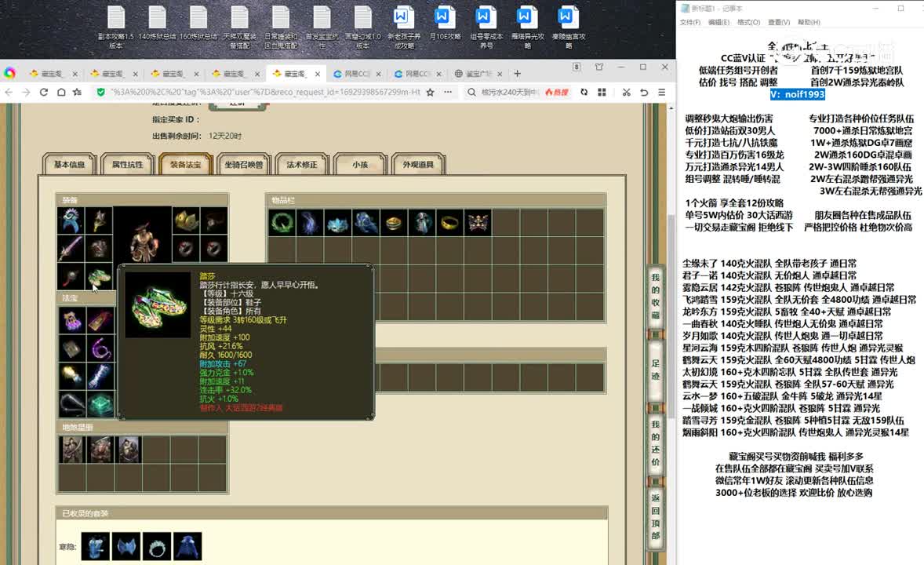
Task: Click the highlighted V: noif1993 text in Notepad
Action: [x=797, y=94]
